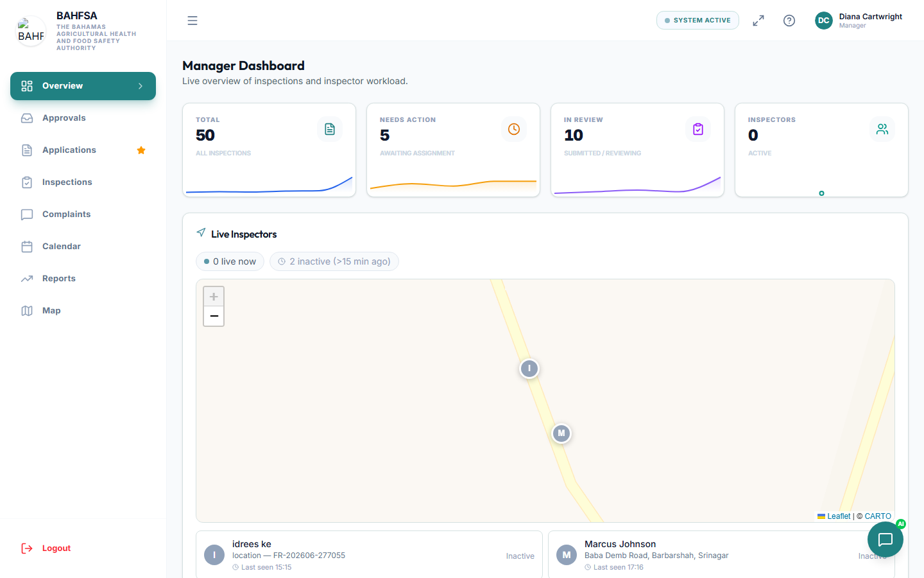Open the Inspections section
Screen dimensions: 924x578
[83, 182]
